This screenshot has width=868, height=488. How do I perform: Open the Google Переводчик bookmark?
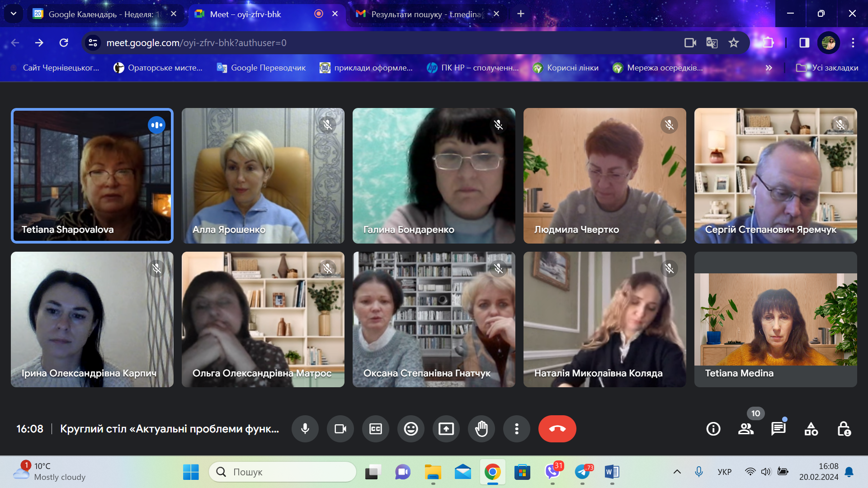261,68
